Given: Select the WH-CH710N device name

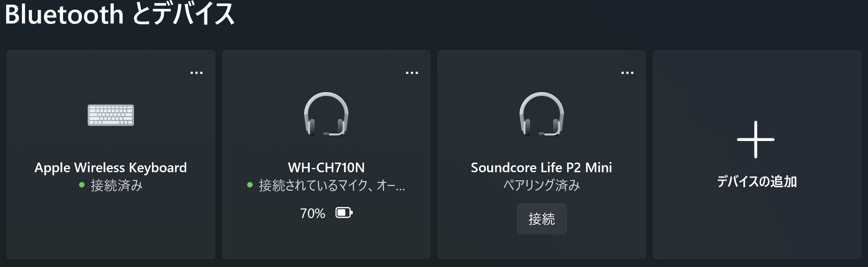Looking at the screenshot, I should click(x=326, y=168).
